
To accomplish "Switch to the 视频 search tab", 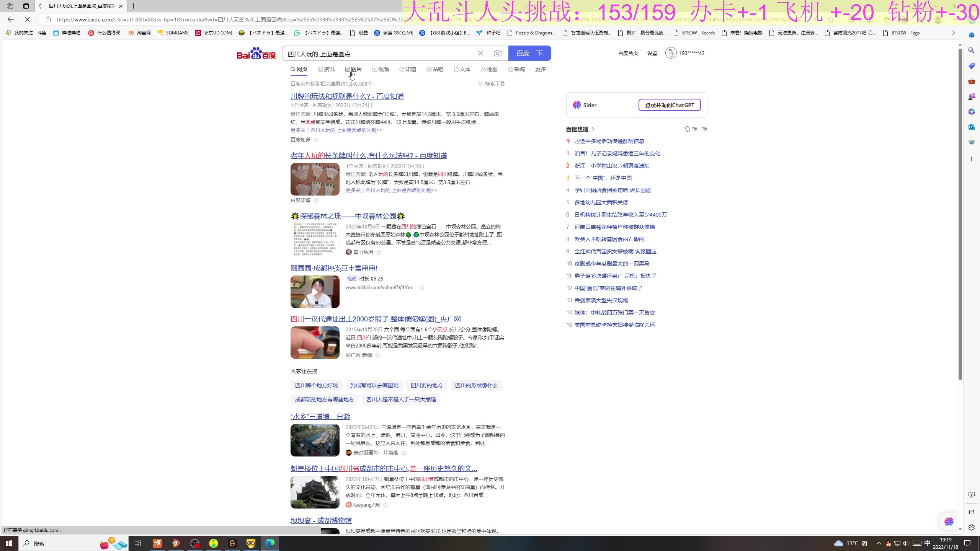I will click(381, 69).
